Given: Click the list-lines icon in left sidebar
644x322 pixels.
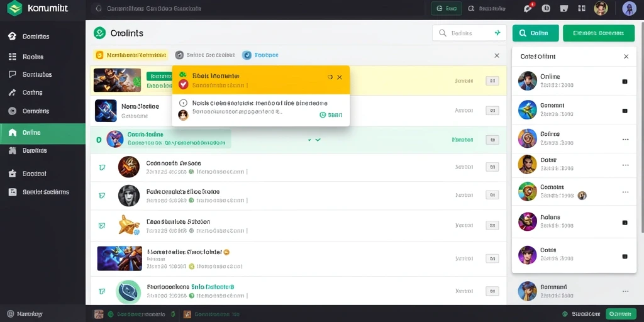Looking at the screenshot, I should click(13, 57).
